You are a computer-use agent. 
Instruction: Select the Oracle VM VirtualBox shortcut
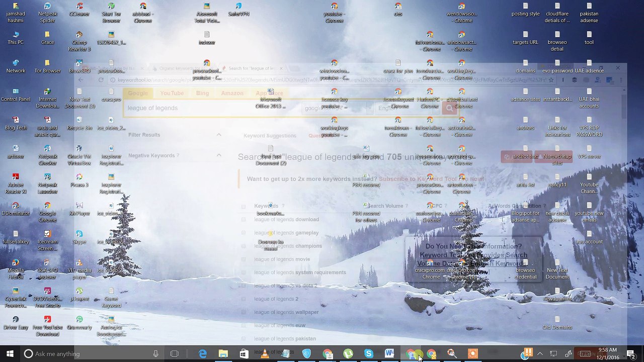[79, 156]
